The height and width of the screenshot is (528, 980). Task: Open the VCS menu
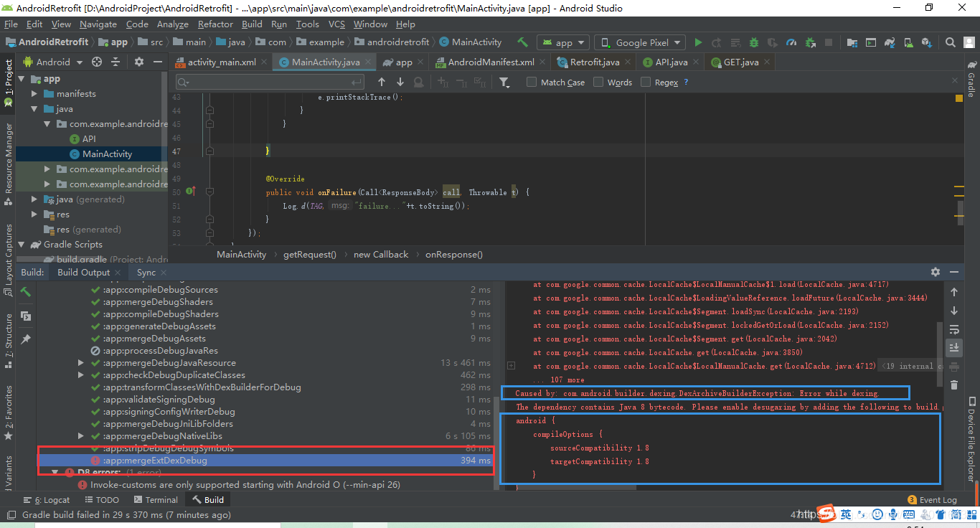click(x=336, y=24)
